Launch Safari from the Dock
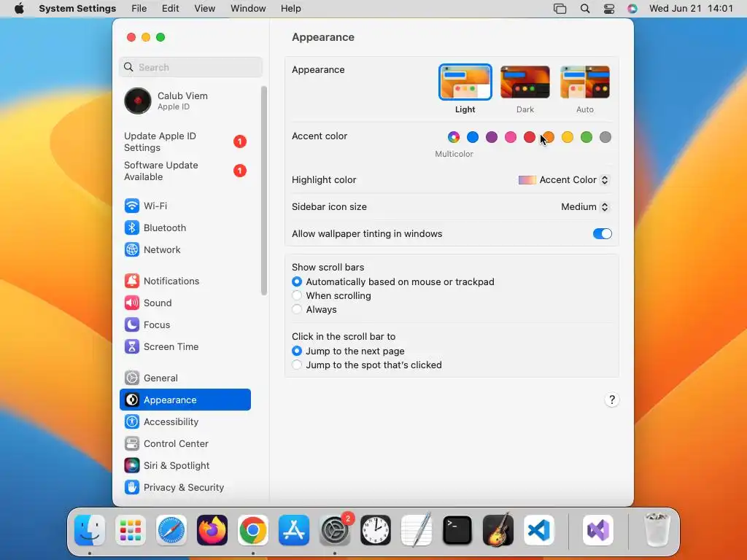The height and width of the screenshot is (560, 747). [171, 530]
